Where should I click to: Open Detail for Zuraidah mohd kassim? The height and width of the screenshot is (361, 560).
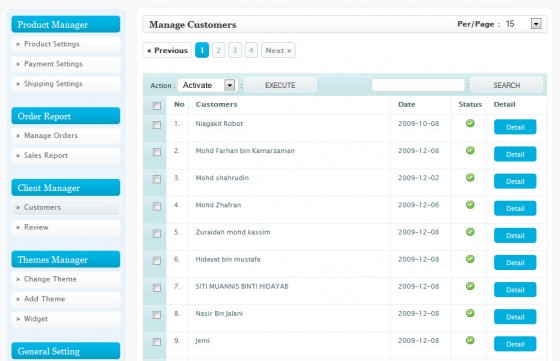tap(515, 236)
